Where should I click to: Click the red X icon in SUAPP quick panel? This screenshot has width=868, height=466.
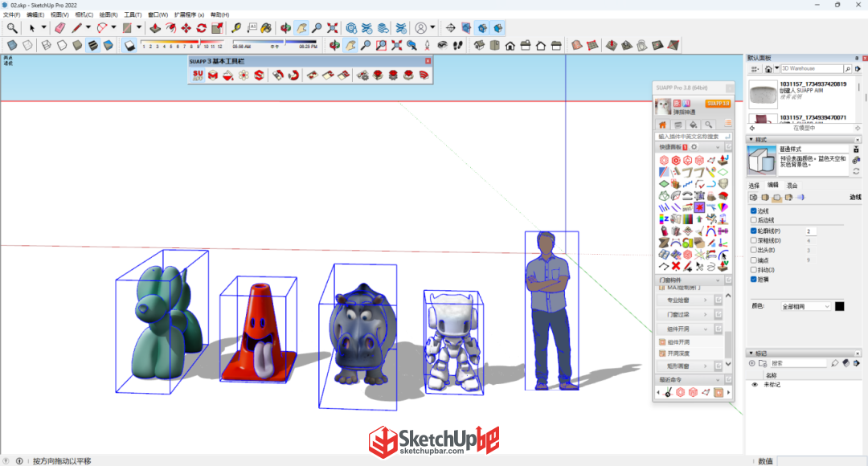click(676, 266)
